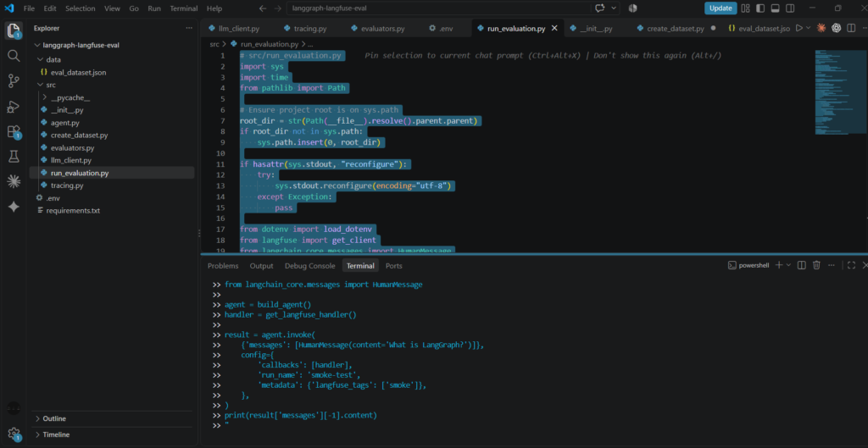This screenshot has width=868, height=448.
Task: Click the powershell terminal label
Action: 748,265
